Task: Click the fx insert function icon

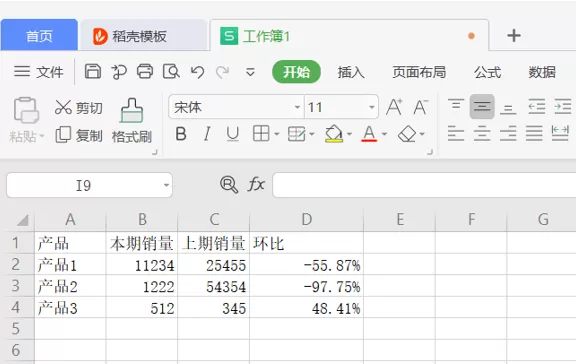Action: point(256,184)
